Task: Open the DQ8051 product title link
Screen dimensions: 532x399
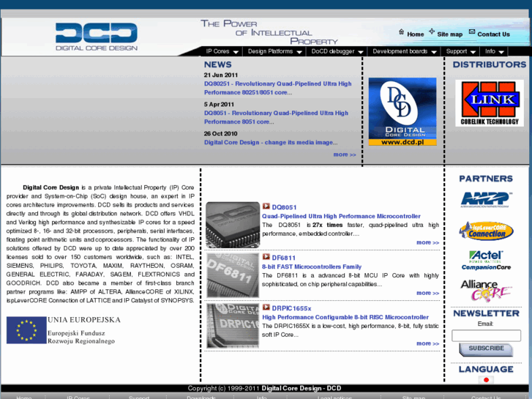Action: [x=284, y=207]
